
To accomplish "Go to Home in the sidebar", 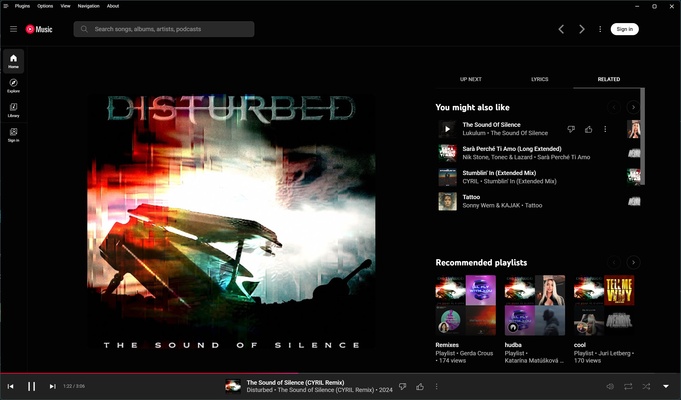I will (x=13, y=61).
